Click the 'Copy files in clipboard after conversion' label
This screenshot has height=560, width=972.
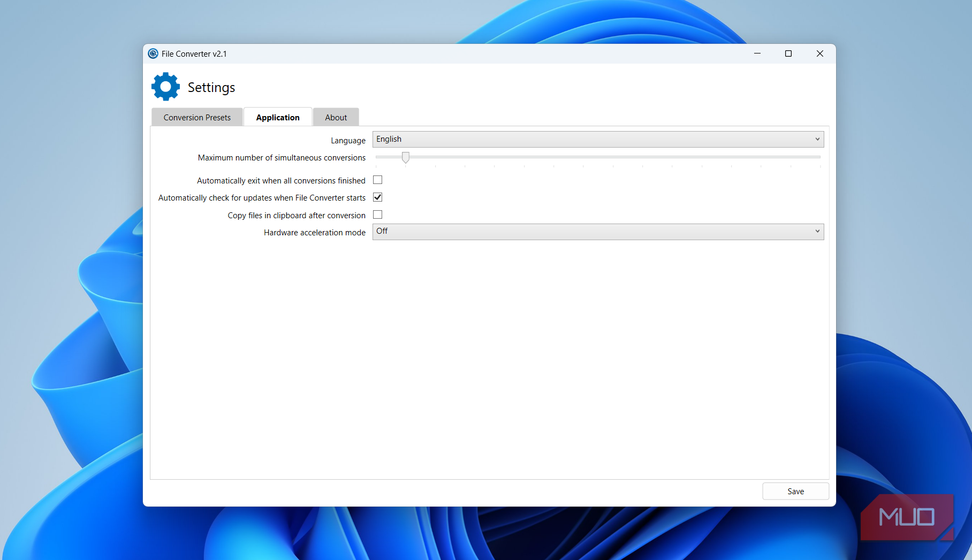[x=297, y=216]
